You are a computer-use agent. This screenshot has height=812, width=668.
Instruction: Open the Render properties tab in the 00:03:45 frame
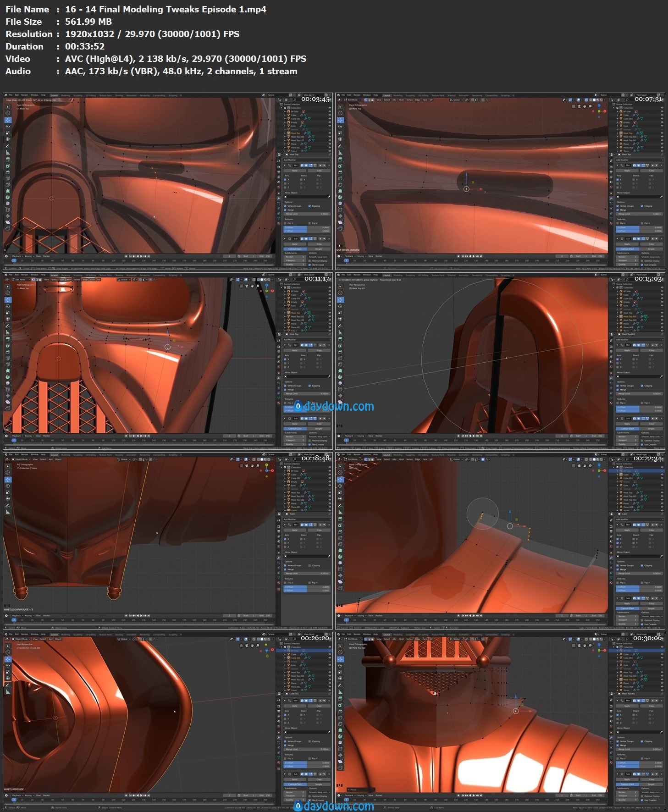pos(279,167)
